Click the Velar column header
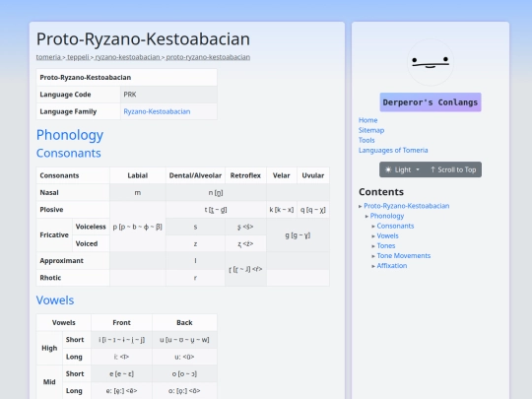This screenshot has width=532, height=399. click(x=281, y=175)
